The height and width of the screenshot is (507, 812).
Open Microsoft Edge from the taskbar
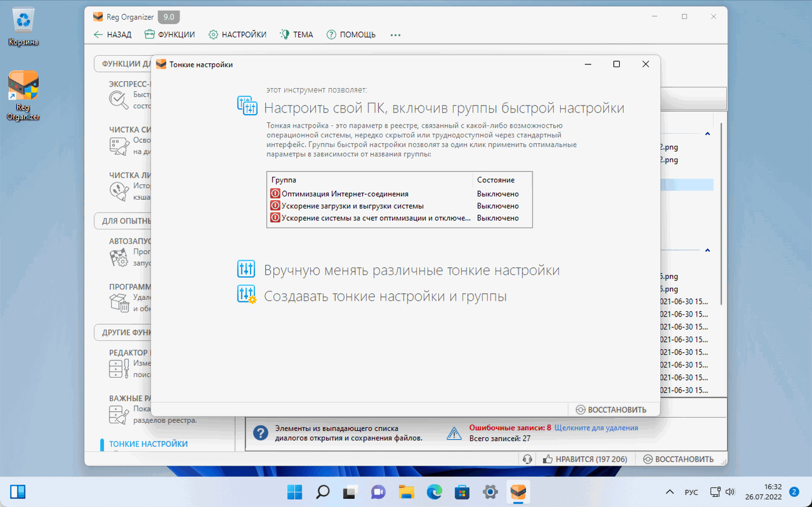[x=434, y=492]
